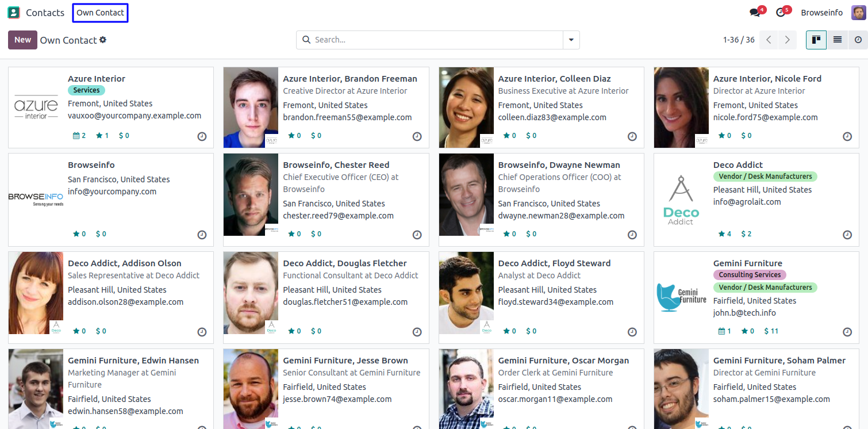The width and height of the screenshot is (868, 429).
Task: Open the Contacts app home icon
Action: pos(13,13)
